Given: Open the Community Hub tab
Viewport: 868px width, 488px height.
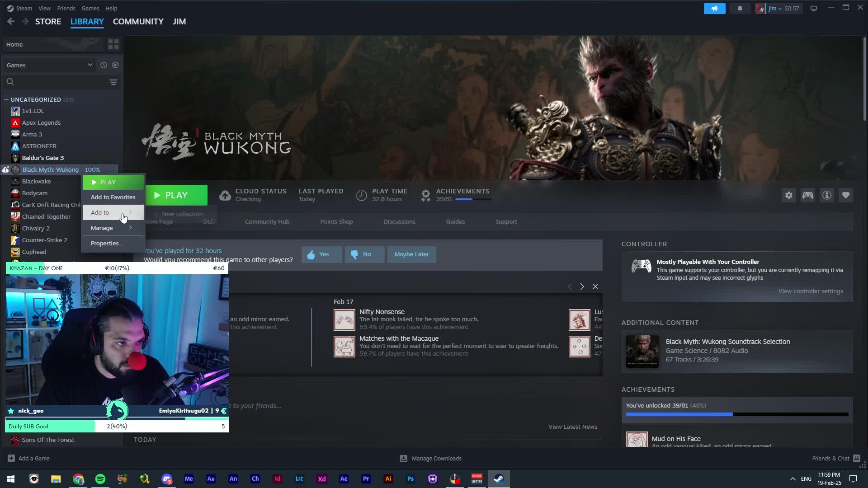Looking at the screenshot, I should point(267,221).
